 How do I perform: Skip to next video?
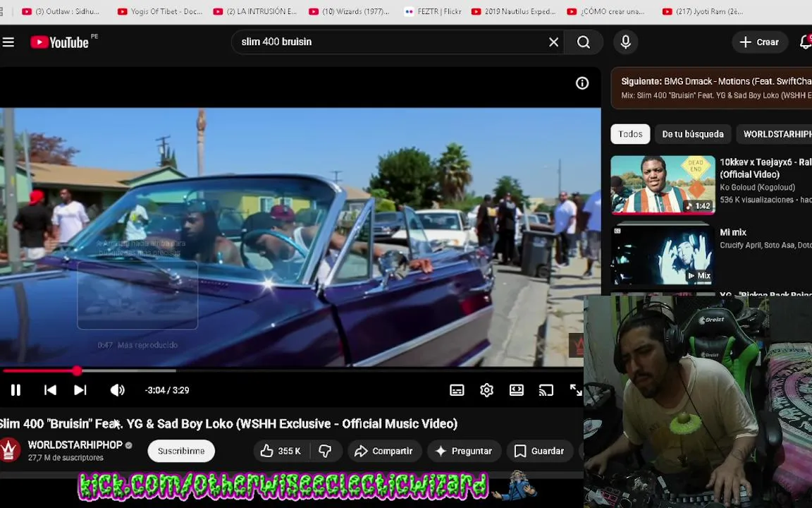(80, 390)
